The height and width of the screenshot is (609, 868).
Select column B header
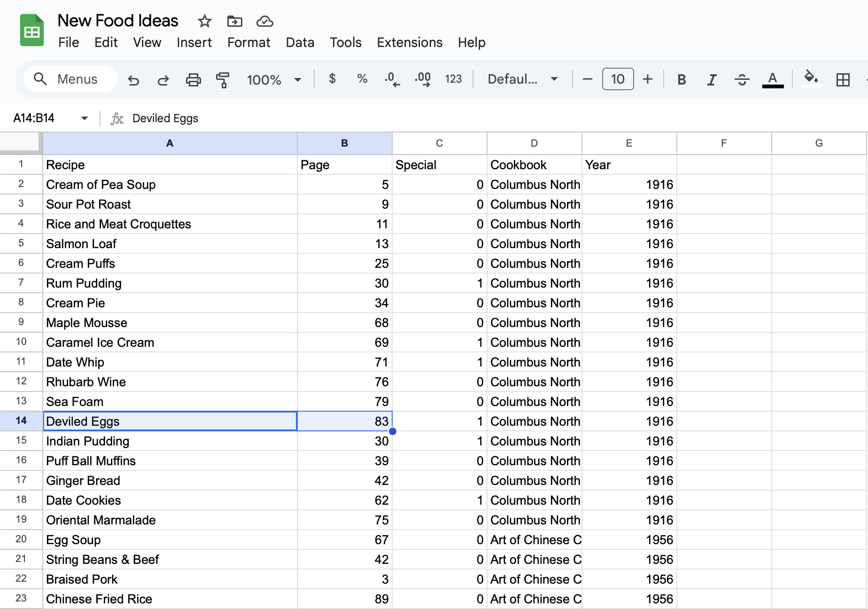[x=345, y=143]
